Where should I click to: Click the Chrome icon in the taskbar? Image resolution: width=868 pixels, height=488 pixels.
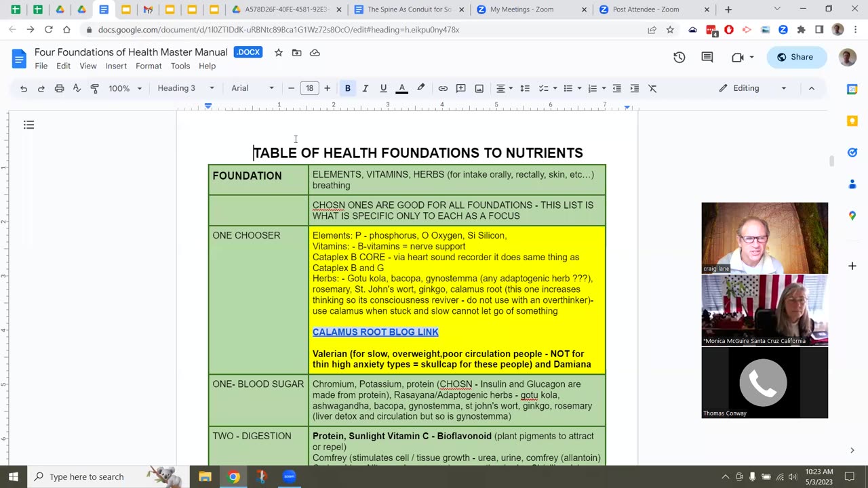233,476
